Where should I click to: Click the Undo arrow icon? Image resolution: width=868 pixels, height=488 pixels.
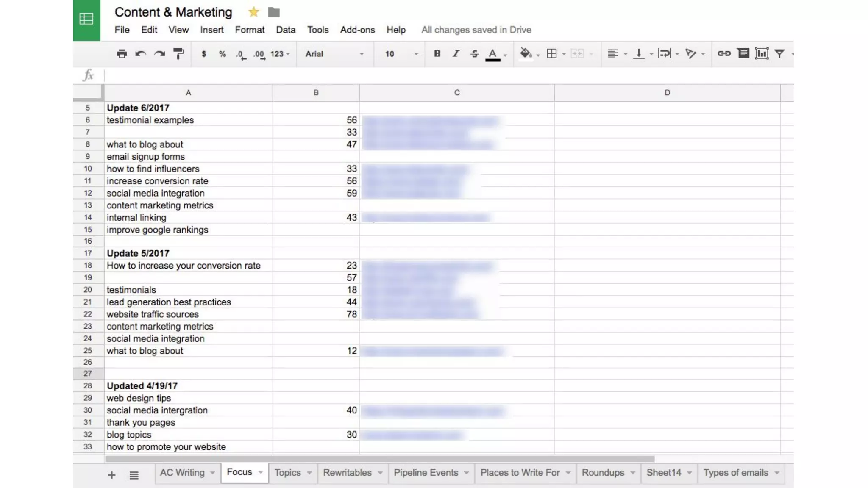[141, 54]
